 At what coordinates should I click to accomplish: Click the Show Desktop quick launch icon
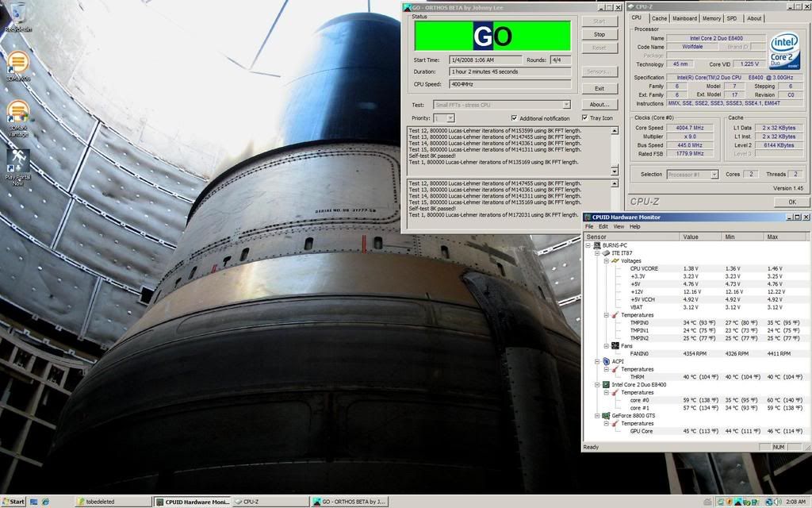(33, 502)
